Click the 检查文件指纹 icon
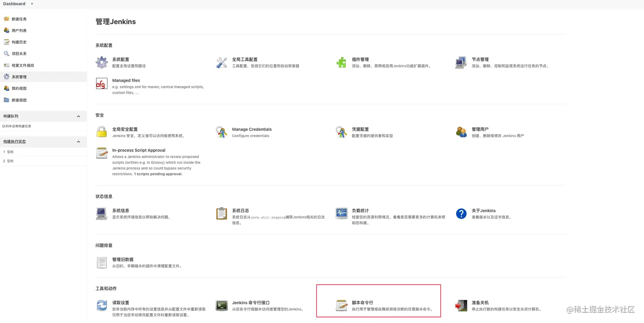 6,65
